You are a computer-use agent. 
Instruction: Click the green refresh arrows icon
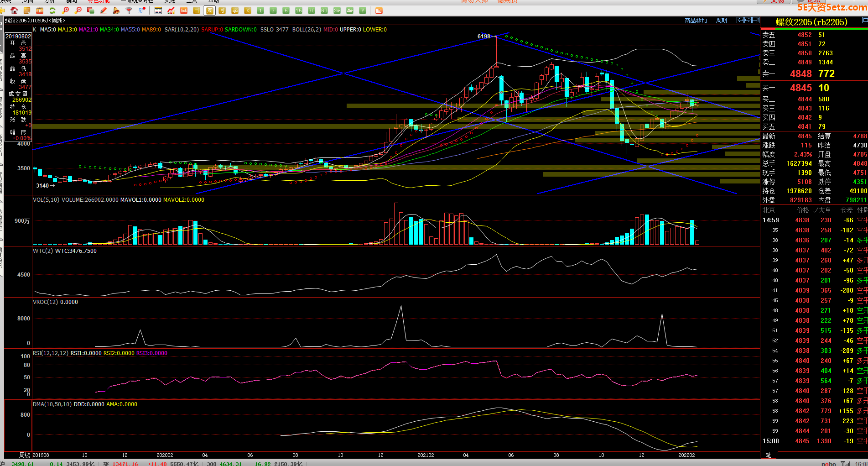[x=52, y=10]
